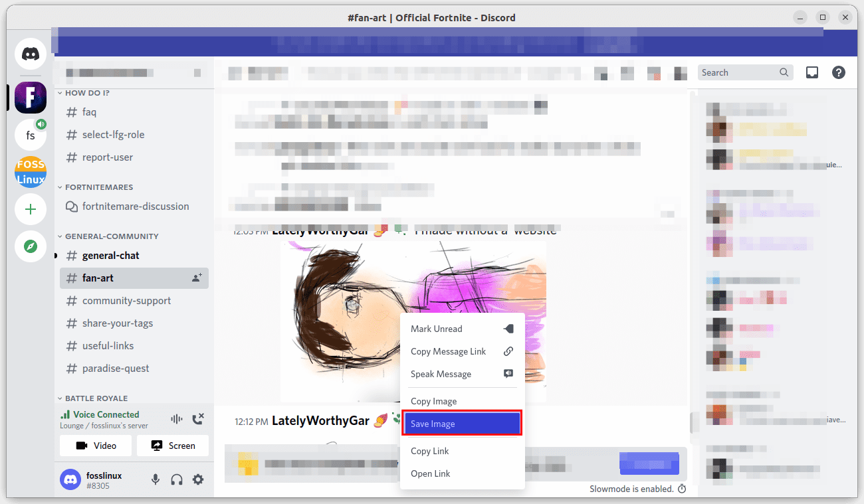Open paradise-quest channel
This screenshot has width=864, height=504.
tap(134, 369)
